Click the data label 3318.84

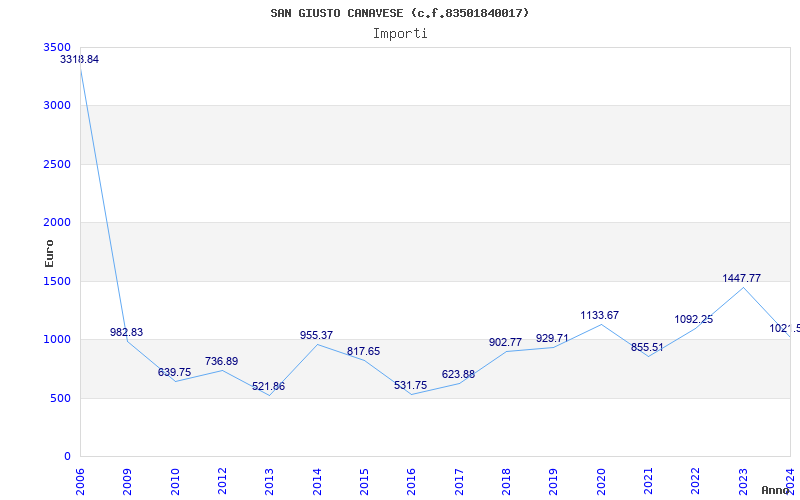tap(80, 59)
